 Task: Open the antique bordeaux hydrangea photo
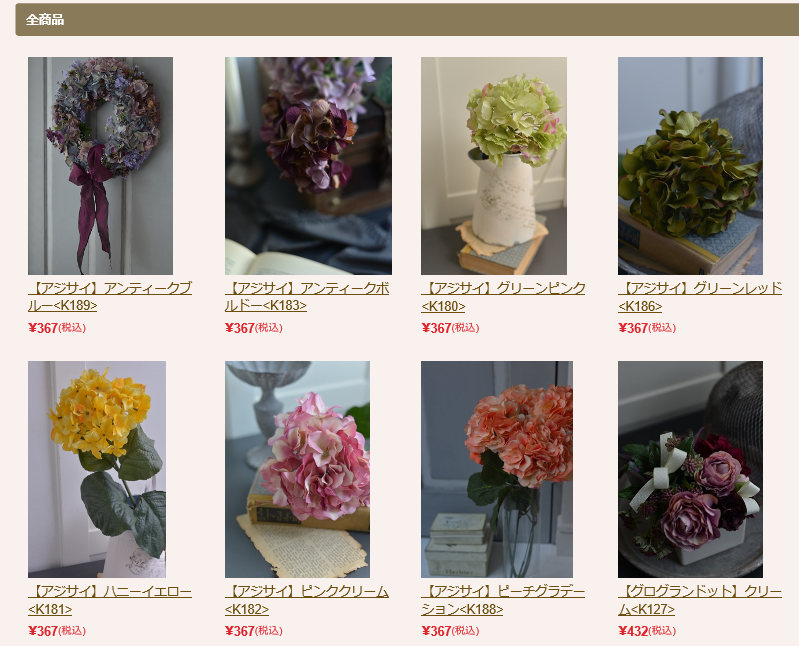(x=308, y=166)
